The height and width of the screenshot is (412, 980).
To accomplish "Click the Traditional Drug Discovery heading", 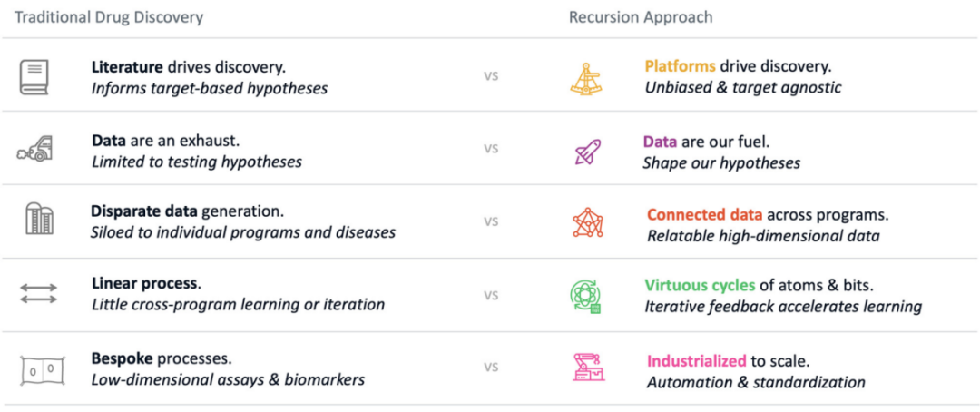I will coord(109,17).
